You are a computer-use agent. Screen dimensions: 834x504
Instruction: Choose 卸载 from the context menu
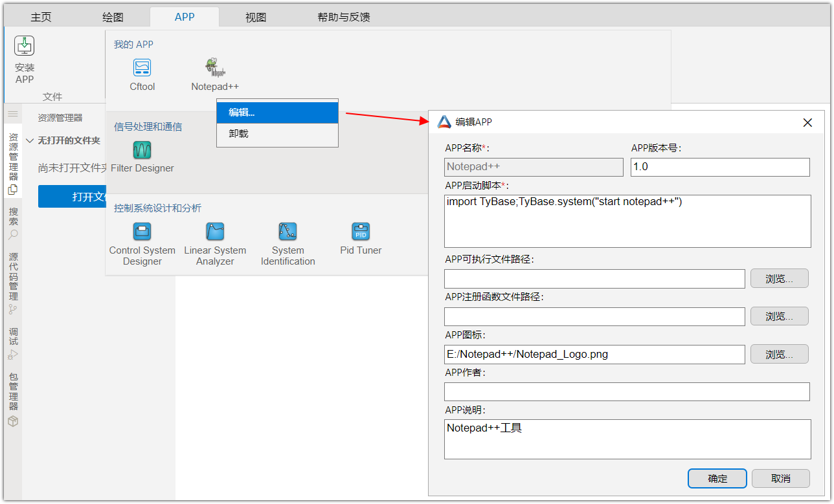[x=277, y=134]
